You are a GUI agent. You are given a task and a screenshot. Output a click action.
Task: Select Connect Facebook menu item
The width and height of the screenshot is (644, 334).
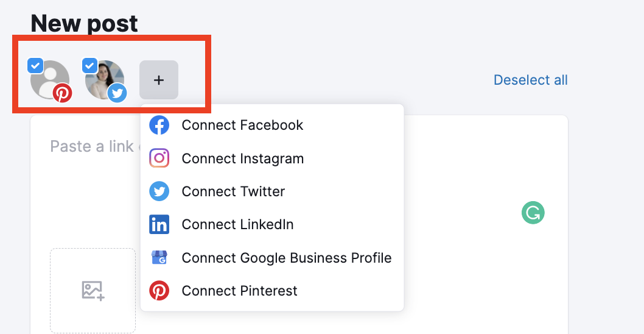[242, 126]
